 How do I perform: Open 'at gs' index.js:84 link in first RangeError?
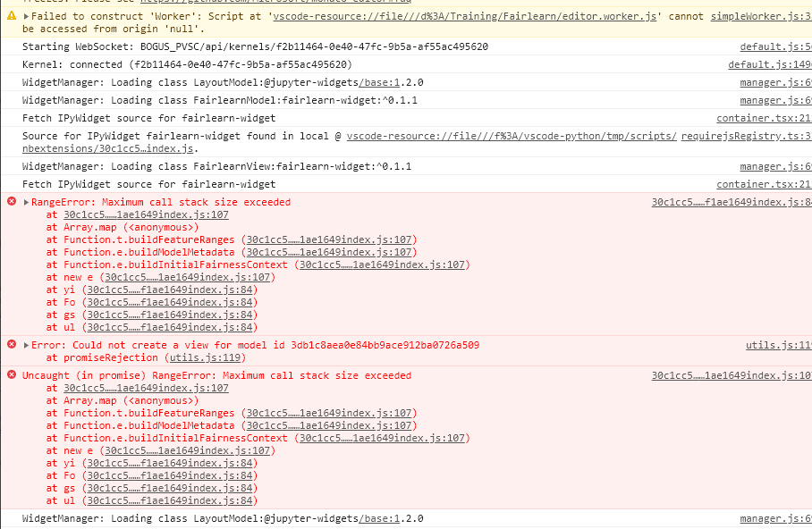click(x=170, y=315)
